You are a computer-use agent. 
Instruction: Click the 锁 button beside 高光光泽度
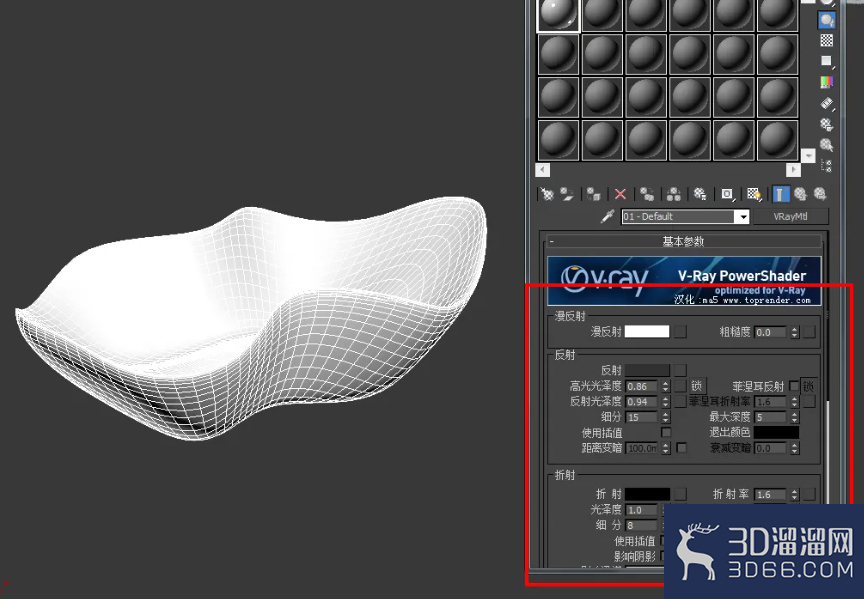tap(696, 386)
